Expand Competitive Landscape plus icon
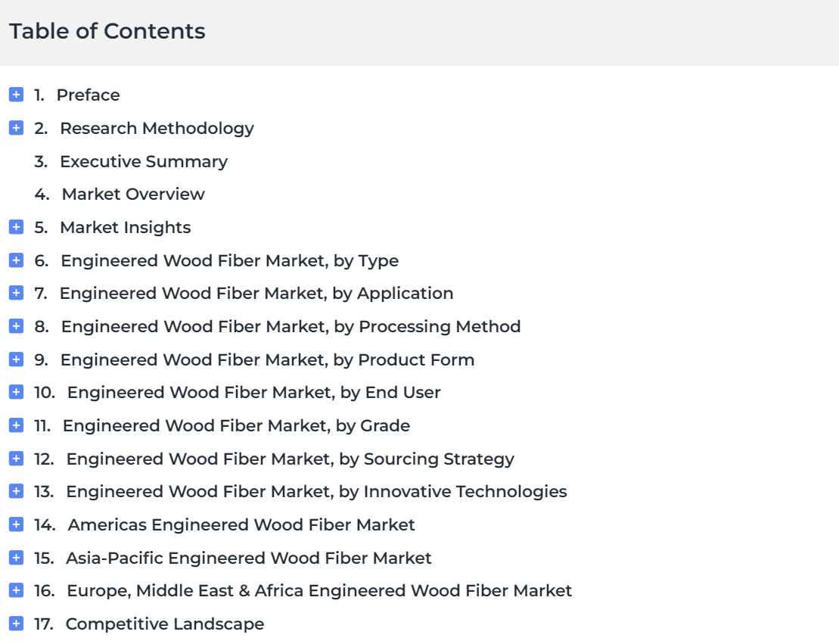 click(x=16, y=624)
